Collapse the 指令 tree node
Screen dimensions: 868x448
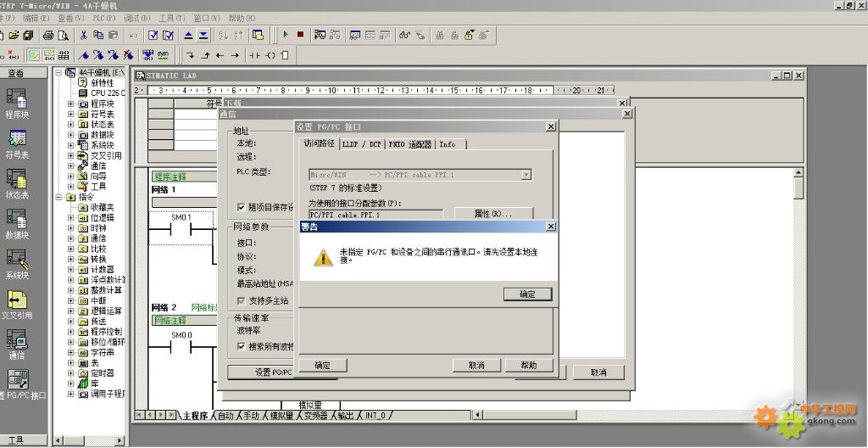click(x=59, y=197)
